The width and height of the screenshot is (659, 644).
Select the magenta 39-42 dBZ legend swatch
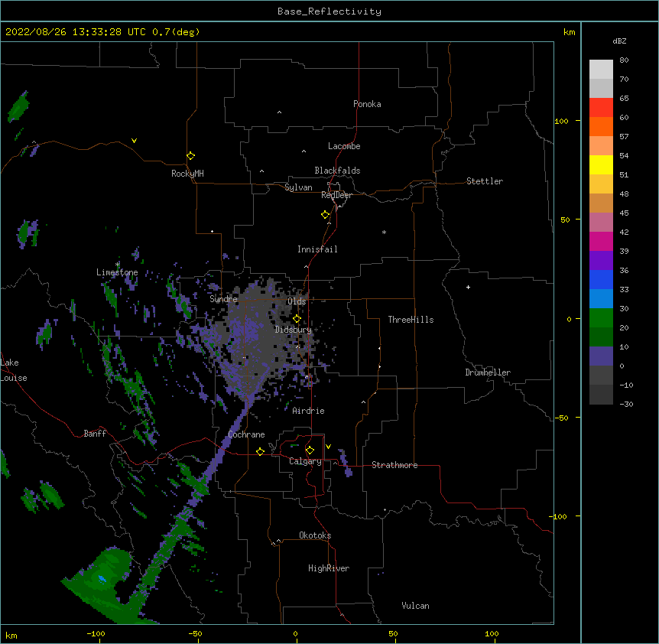601,242
